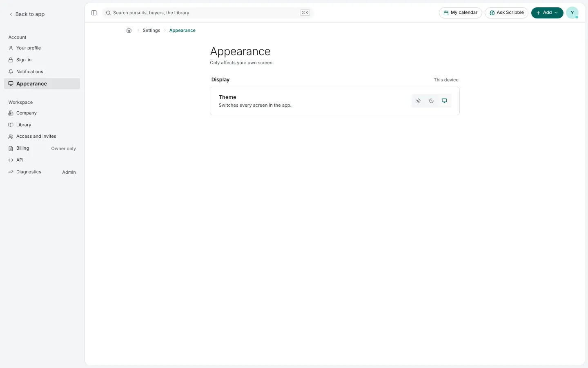Viewport: 588px width, 368px height.
Task: Click the 'Workspace' section label
Action: [x=20, y=102]
